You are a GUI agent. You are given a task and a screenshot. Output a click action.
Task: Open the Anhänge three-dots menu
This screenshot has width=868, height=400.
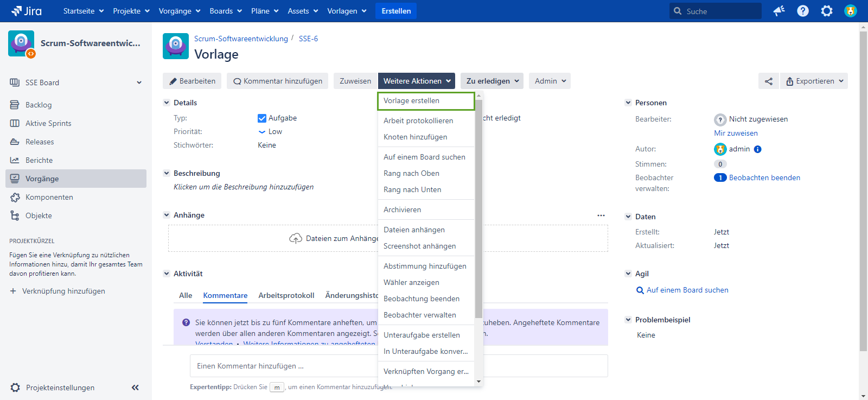[x=601, y=215]
